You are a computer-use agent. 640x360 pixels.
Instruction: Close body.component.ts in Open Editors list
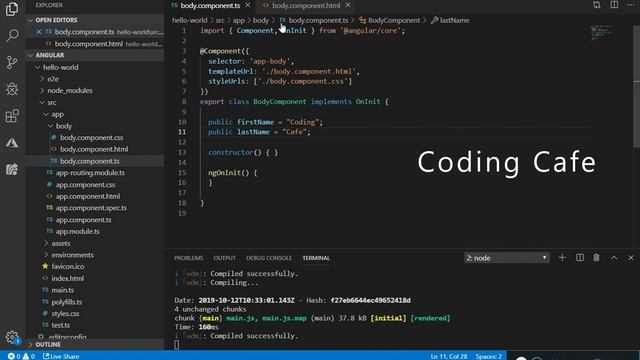pos(39,32)
